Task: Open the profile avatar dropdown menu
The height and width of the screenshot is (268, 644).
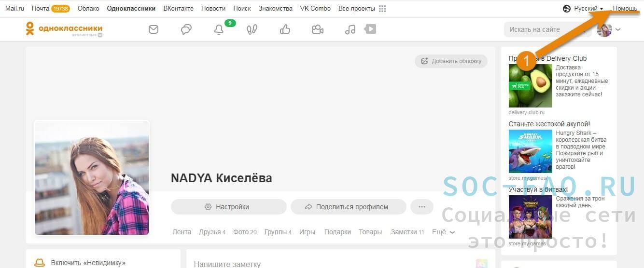Action: (608, 29)
